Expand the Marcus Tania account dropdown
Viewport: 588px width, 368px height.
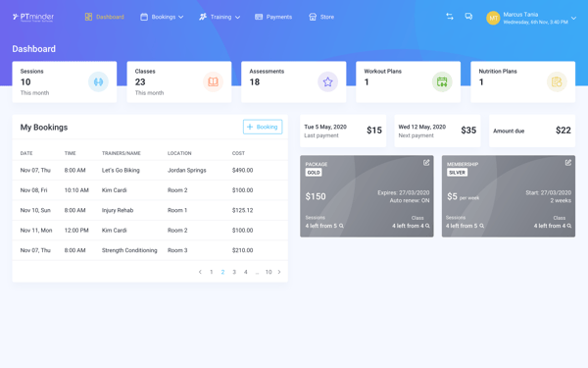click(x=573, y=18)
